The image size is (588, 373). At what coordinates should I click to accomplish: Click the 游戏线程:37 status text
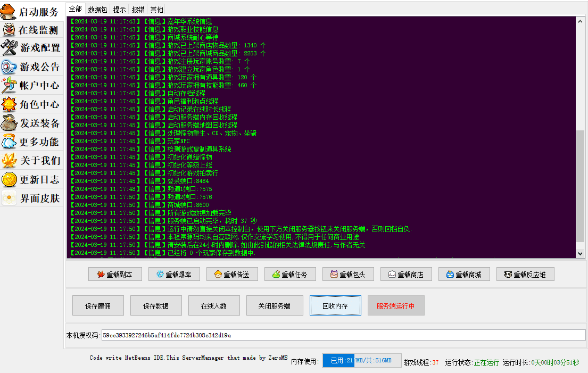421,362
